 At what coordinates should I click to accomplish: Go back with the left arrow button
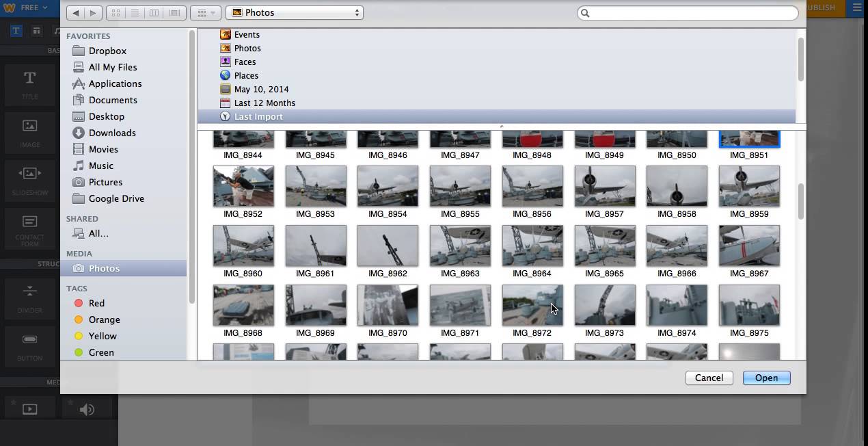(x=75, y=13)
